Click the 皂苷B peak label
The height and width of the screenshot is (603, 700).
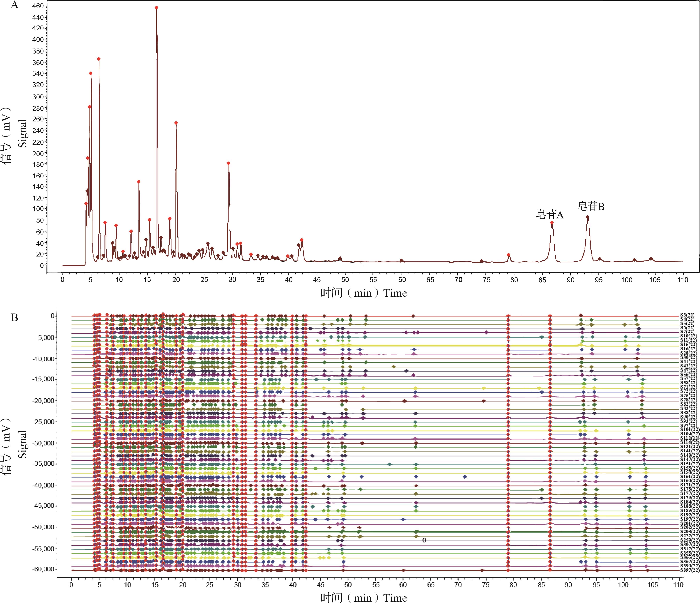coord(591,206)
